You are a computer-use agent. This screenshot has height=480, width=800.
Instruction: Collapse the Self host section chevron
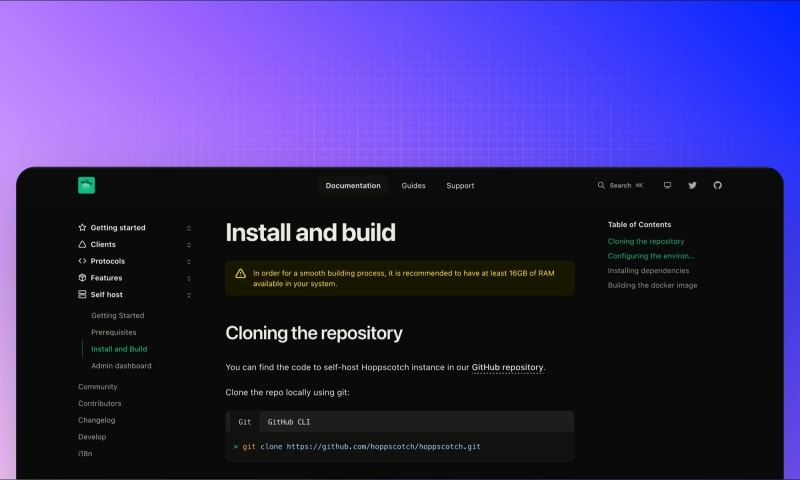189,295
